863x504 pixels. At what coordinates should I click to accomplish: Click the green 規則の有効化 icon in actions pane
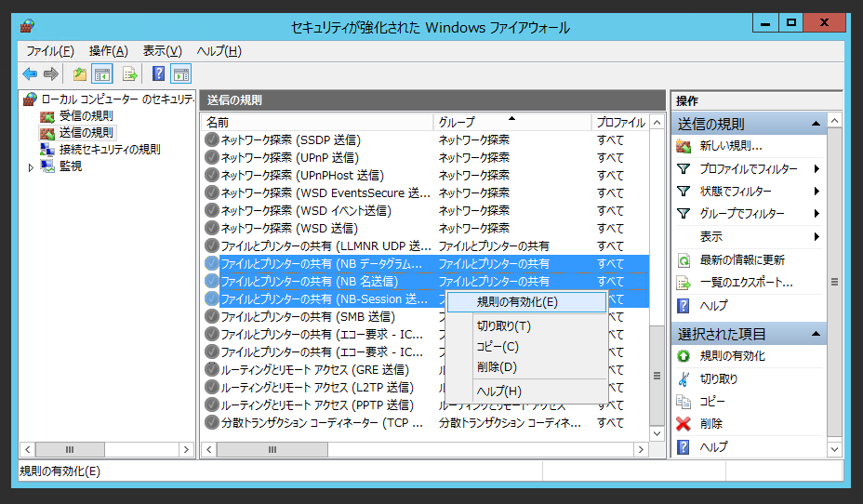tap(684, 356)
